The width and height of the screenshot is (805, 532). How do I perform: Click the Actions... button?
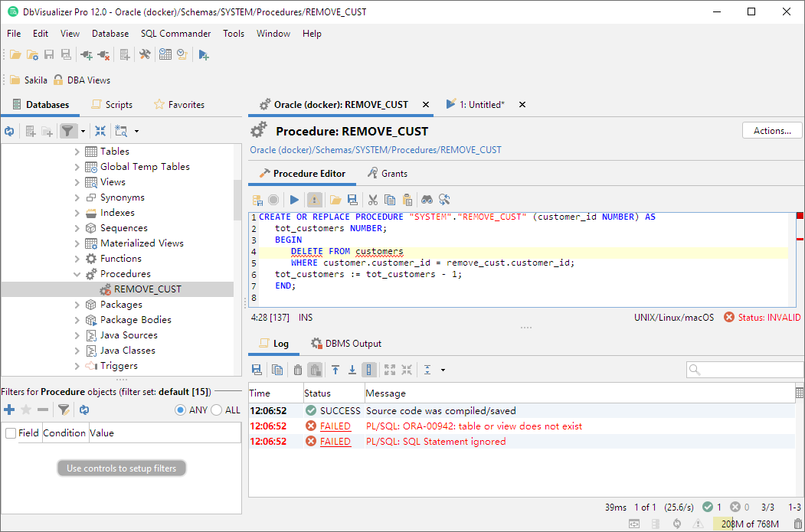click(771, 131)
